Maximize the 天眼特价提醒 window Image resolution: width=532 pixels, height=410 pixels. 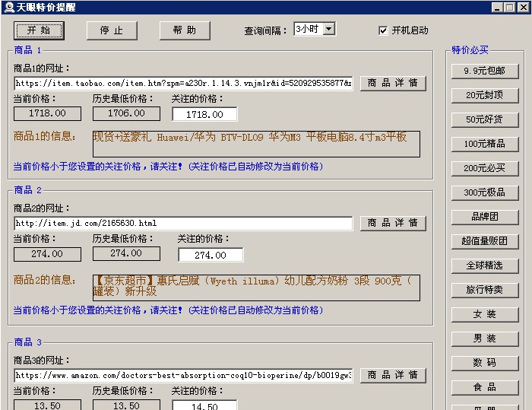pyautogui.click(x=510, y=8)
